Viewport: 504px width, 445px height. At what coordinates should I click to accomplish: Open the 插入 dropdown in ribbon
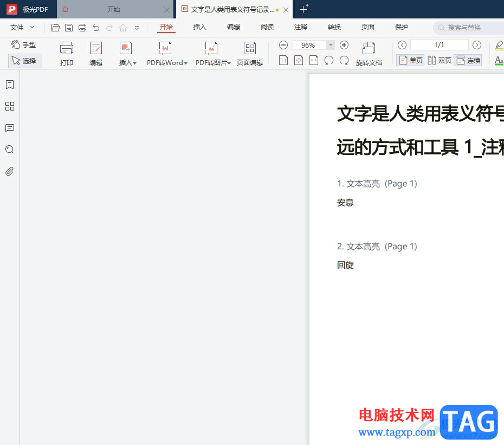[127, 54]
